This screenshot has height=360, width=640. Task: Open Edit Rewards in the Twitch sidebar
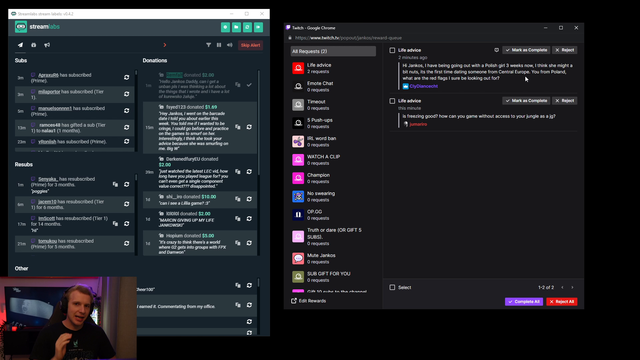click(x=309, y=301)
